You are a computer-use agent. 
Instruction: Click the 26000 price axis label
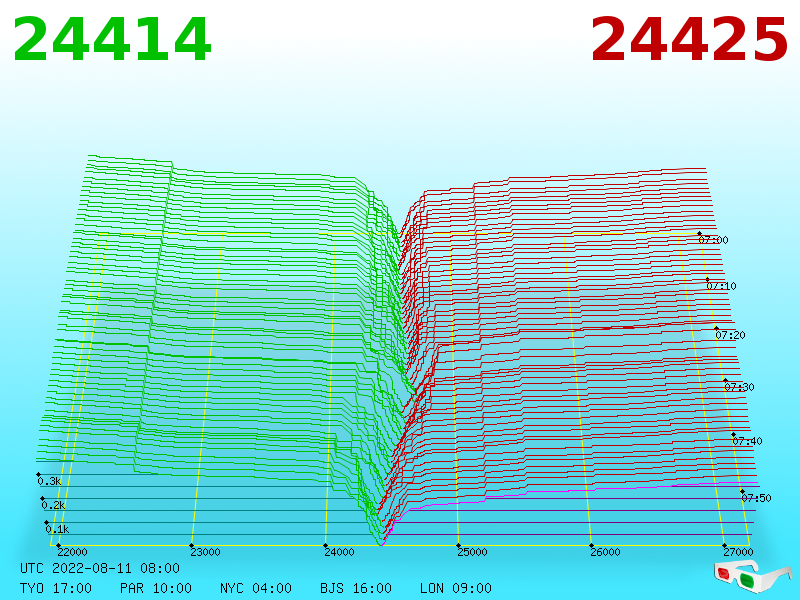tap(605, 552)
